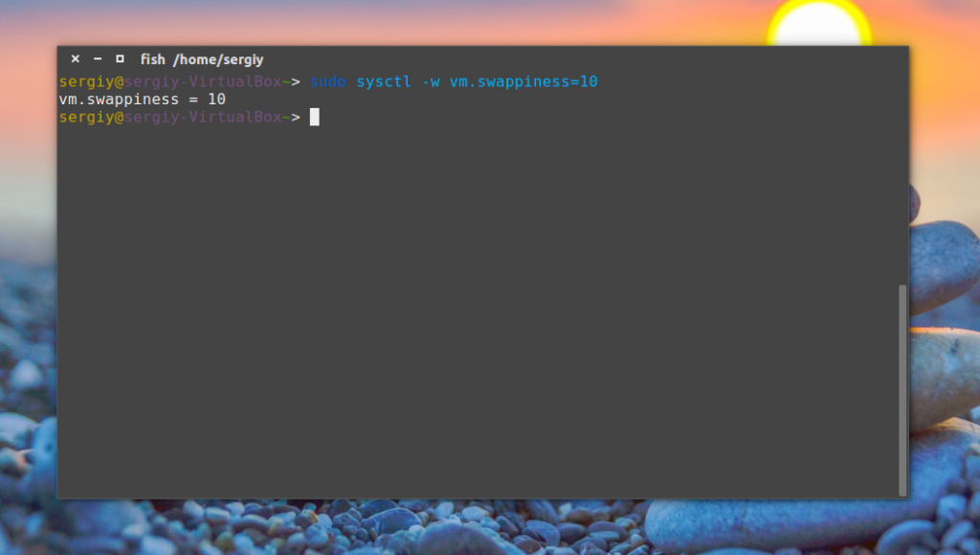Click the empty title bar area right of title

(x=585, y=59)
